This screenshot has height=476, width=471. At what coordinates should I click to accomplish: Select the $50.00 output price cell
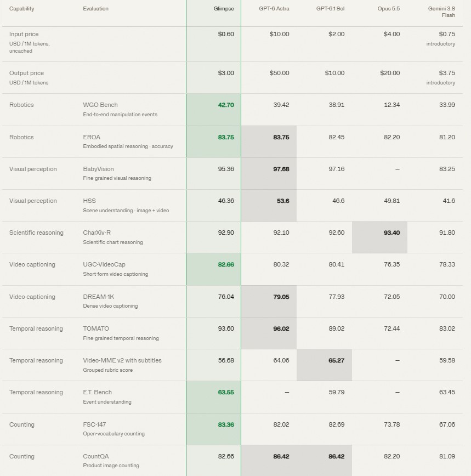click(x=279, y=73)
